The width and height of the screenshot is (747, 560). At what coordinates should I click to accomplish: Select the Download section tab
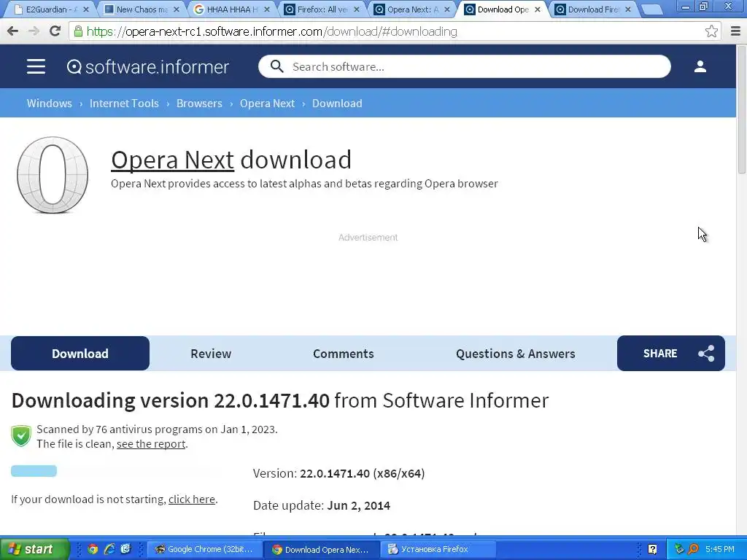(80, 354)
